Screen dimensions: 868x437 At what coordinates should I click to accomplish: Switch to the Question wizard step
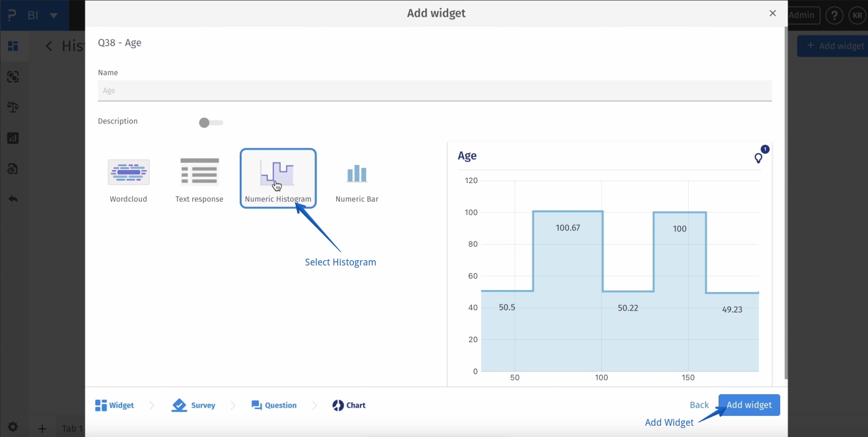[274, 405]
